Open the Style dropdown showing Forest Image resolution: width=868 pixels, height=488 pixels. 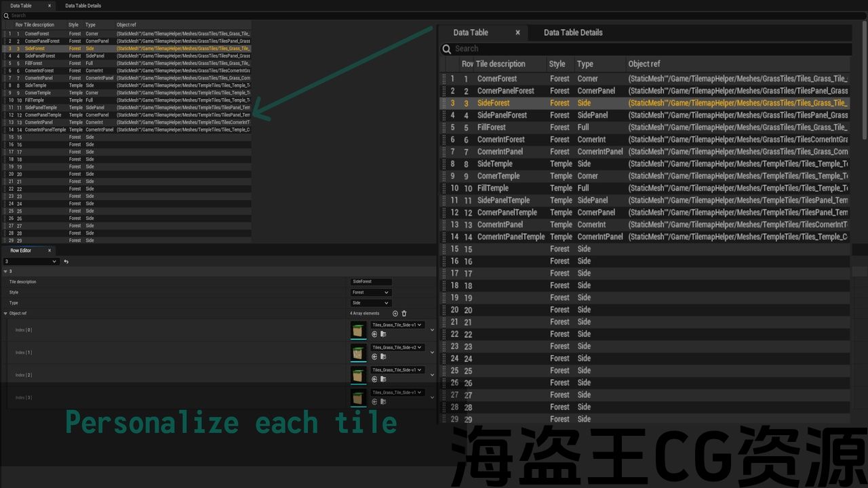pyautogui.click(x=370, y=293)
